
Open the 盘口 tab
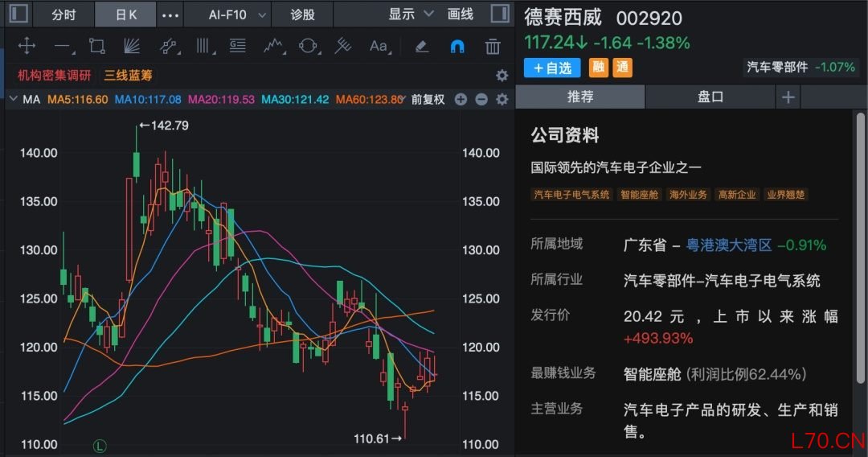(x=710, y=97)
